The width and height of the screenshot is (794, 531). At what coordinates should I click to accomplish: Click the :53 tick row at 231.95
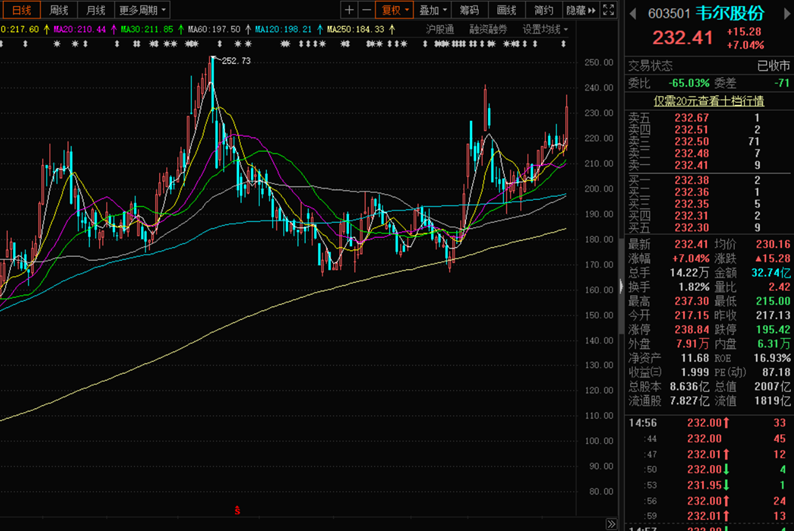(x=709, y=485)
